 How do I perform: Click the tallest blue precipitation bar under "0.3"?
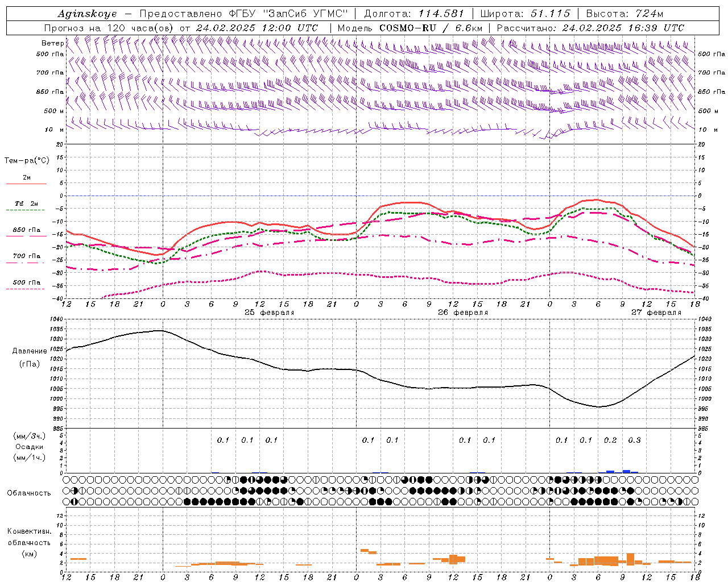click(626, 471)
